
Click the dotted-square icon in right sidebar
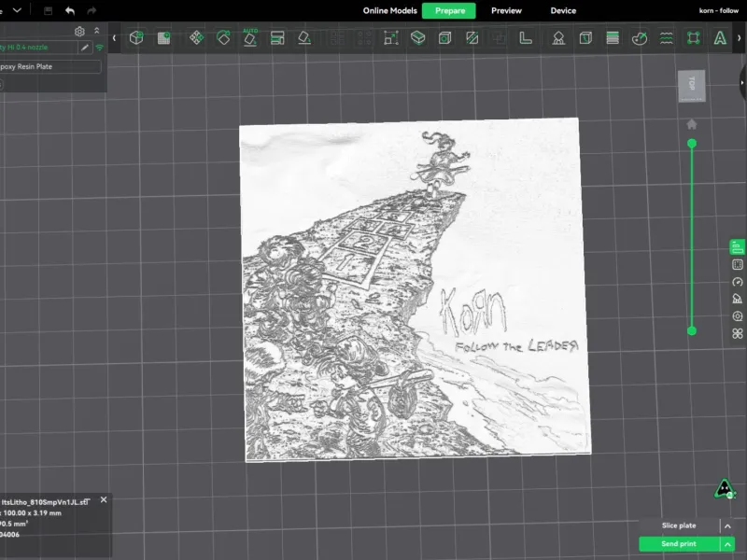click(738, 265)
